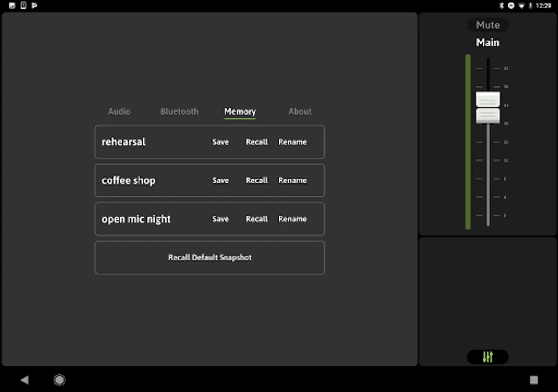The height and width of the screenshot is (392, 558).
Task: Tap the second notification icon, the device outline
Action: click(24, 6)
